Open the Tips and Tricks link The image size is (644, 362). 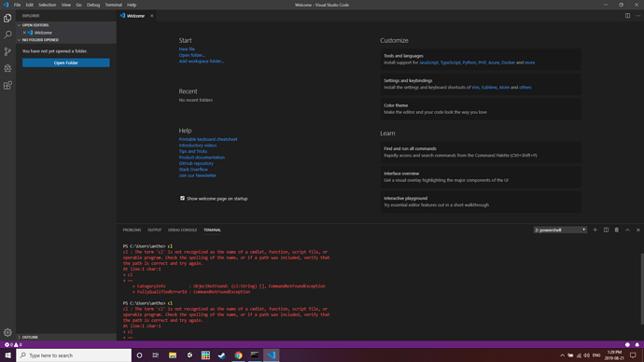(193, 151)
